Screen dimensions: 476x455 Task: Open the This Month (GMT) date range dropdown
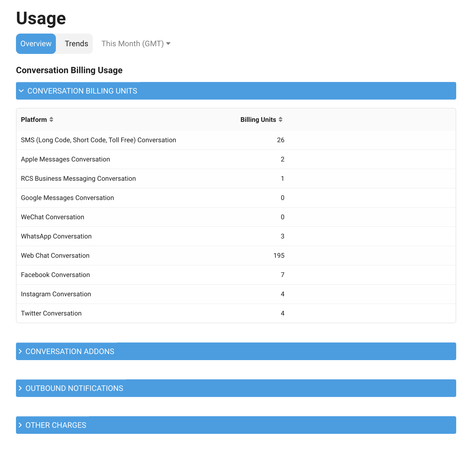pyautogui.click(x=136, y=44)
